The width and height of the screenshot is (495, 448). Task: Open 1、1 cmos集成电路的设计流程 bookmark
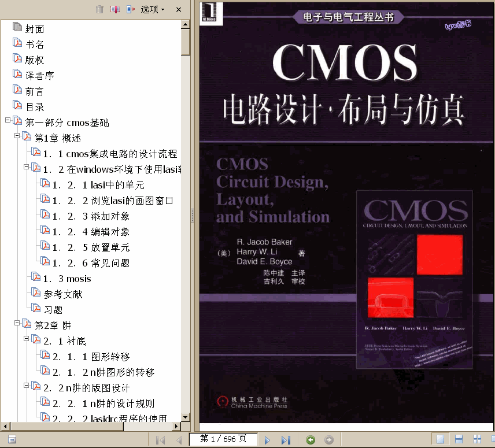click(110, 154)
